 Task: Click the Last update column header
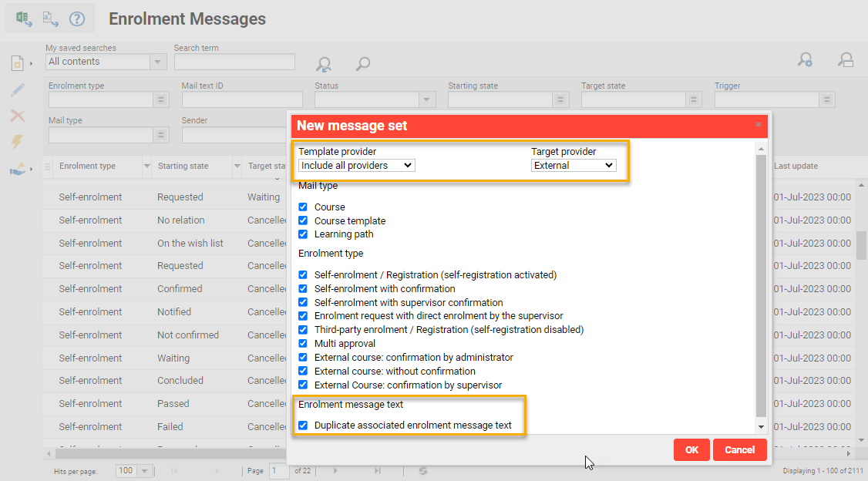click(796, 166)
